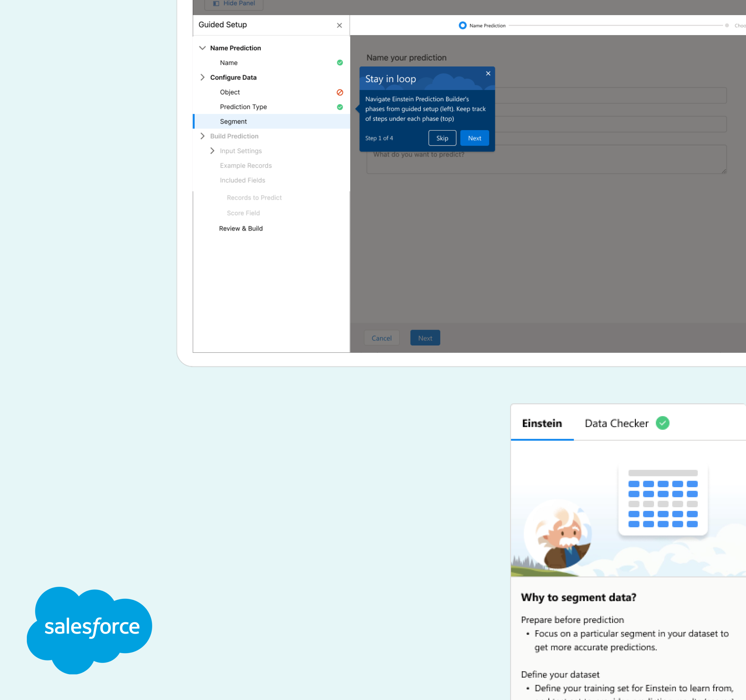Click Skip in the Stay in loop popup
The width and height of the screenshot is (746, 700).
coord(442,138)
